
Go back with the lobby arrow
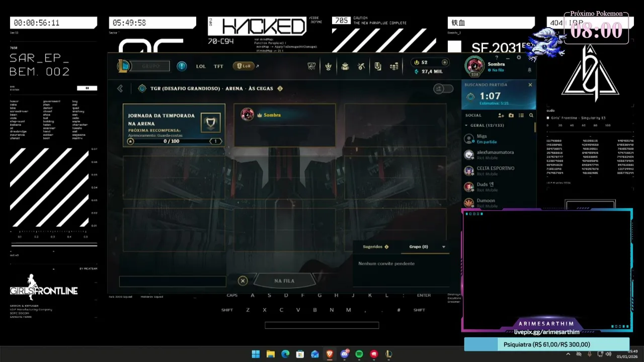coord(120,88)
